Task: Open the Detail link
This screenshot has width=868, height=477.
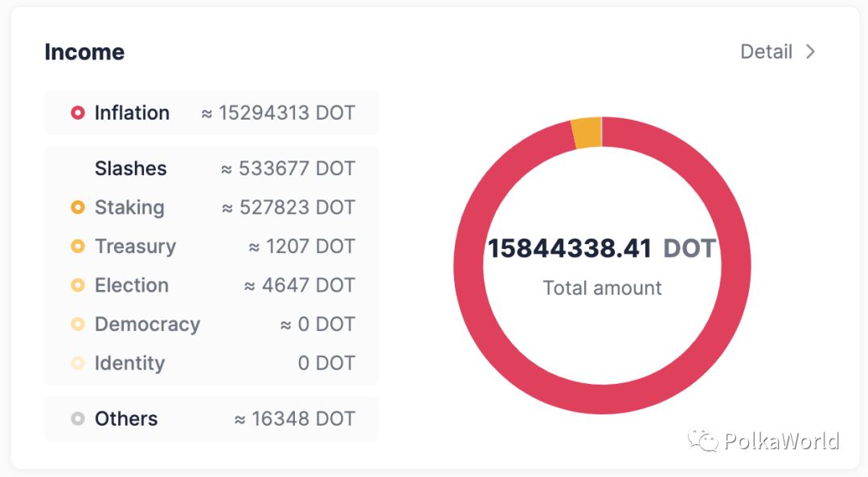Action: tap(766, 52)
